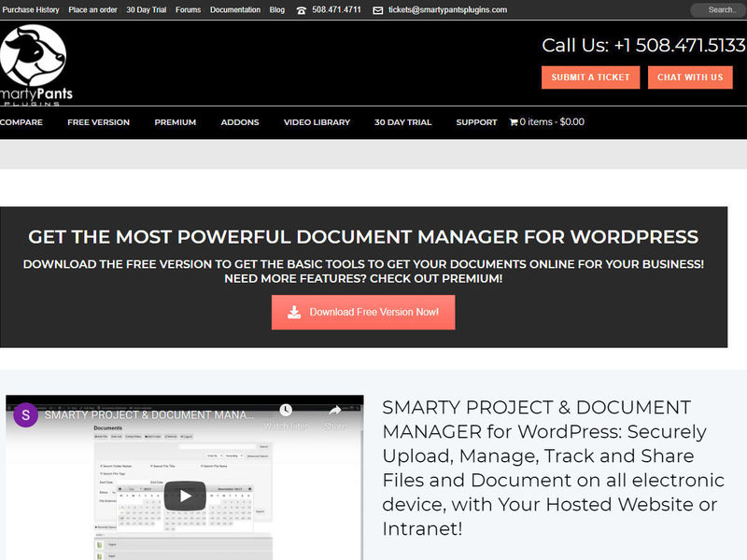Click Submit a Ticket button

click(591, 77)
